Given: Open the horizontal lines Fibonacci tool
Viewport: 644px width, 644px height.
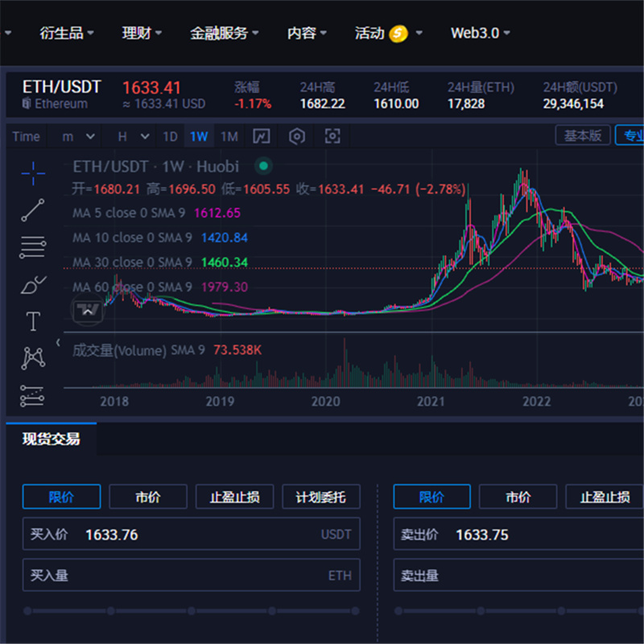Looking at the screenshot, I should (33, 247).
